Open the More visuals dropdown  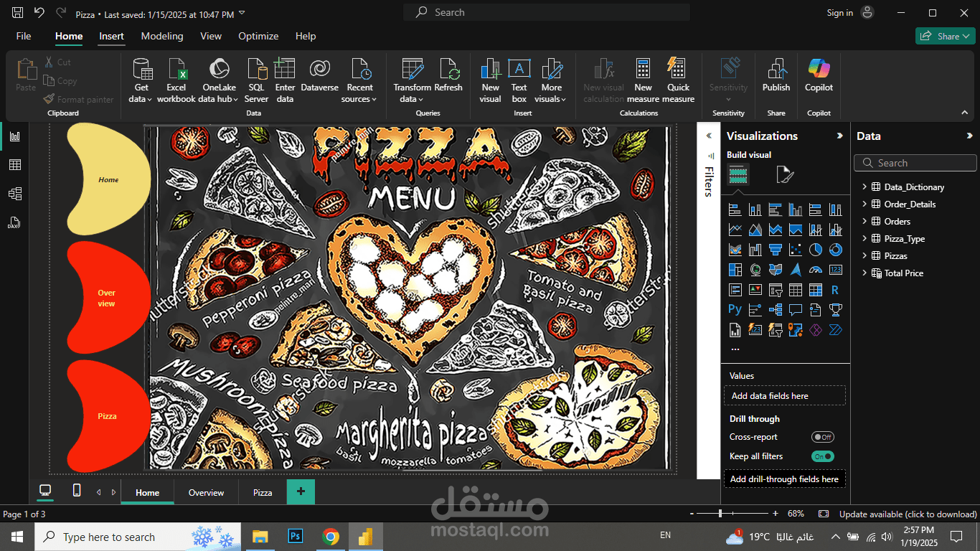[552, 99]
